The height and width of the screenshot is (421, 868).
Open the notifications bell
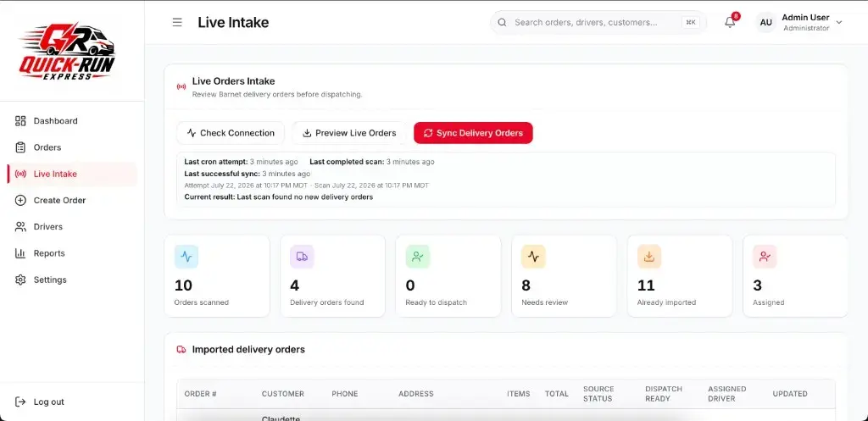tap(730, 22)
